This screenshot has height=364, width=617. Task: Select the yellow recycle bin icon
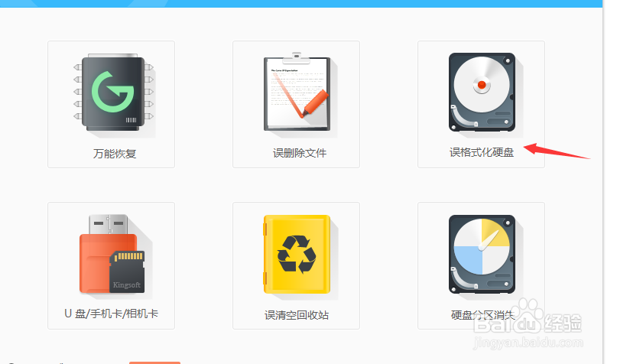297,254
